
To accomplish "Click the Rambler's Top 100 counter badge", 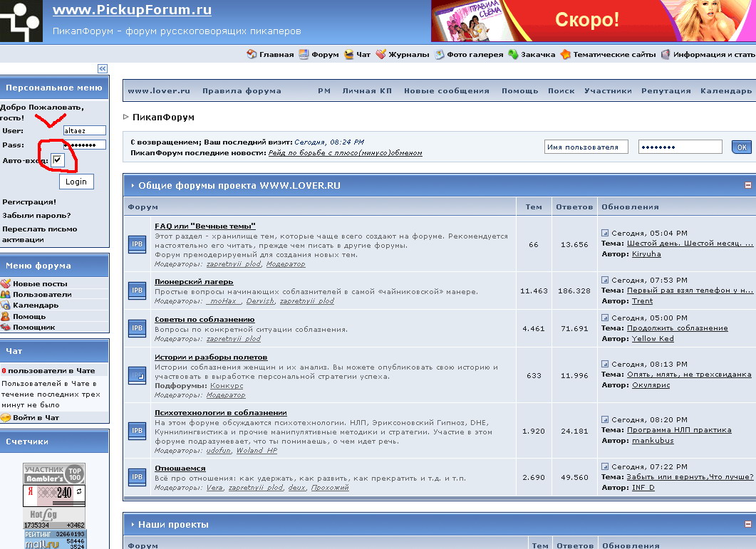I will [x=53, y=474].
